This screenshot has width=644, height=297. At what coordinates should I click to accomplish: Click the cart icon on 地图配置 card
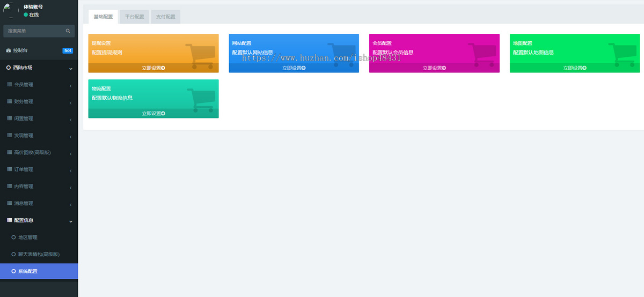pyautogui.click(x=623, y=55)
